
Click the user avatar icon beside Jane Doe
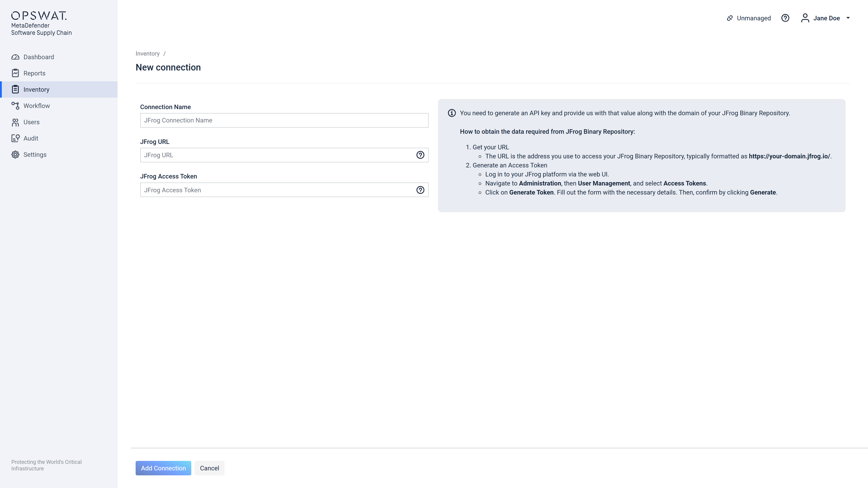coord(805,18)
